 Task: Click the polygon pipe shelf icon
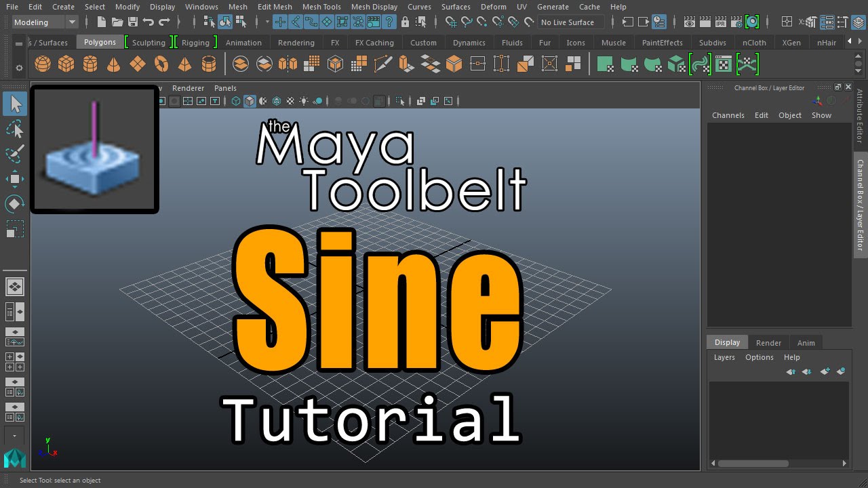coord(209,64)
